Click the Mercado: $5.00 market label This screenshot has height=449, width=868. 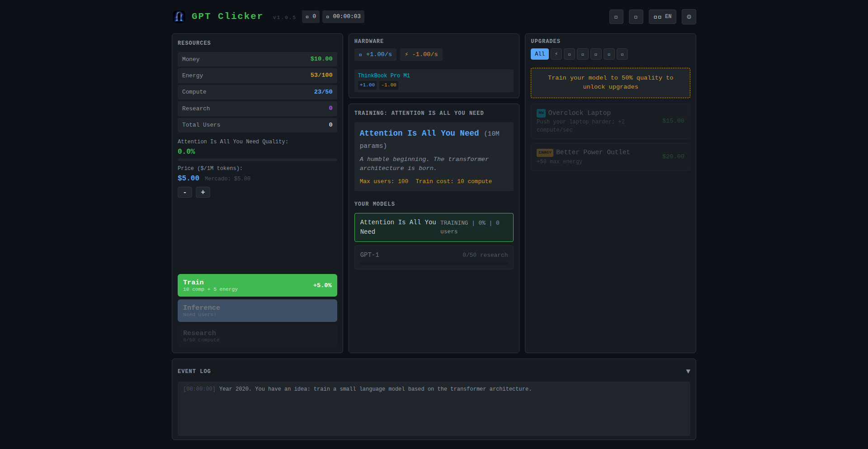pos(227,179)
